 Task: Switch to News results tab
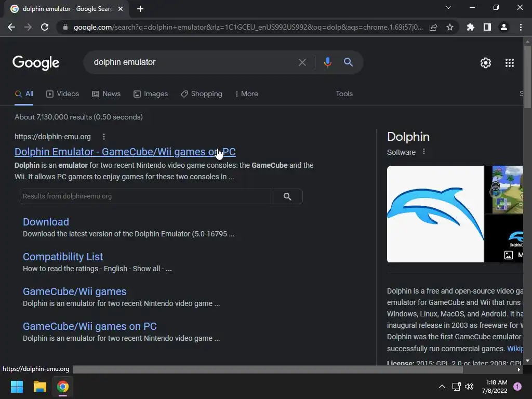click(x=106, y=94)
